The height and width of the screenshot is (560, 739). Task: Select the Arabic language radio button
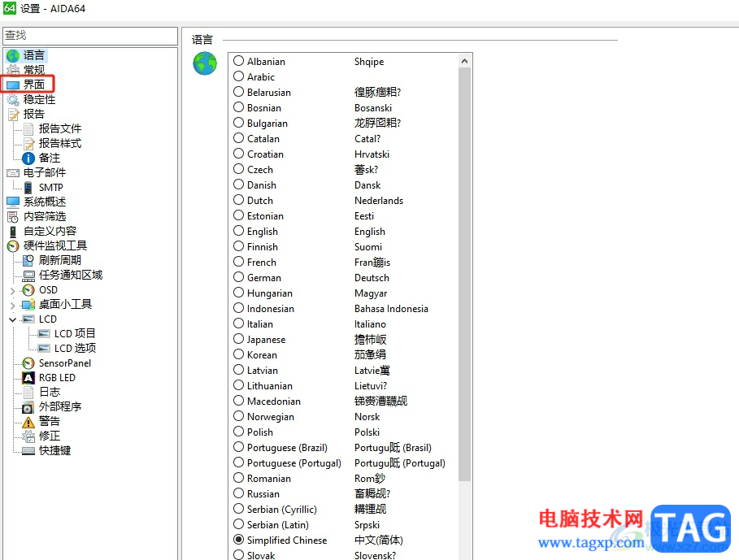(238, 76)
